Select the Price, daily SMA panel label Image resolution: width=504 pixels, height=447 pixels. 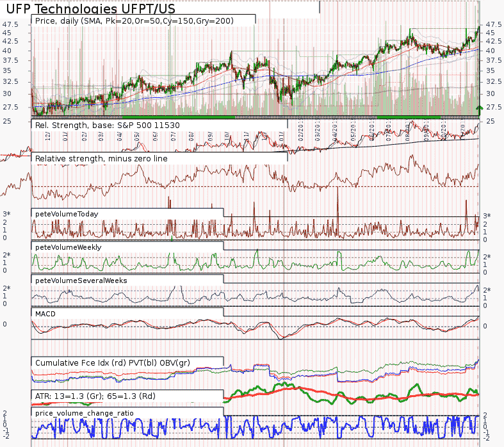pos(134,21)
